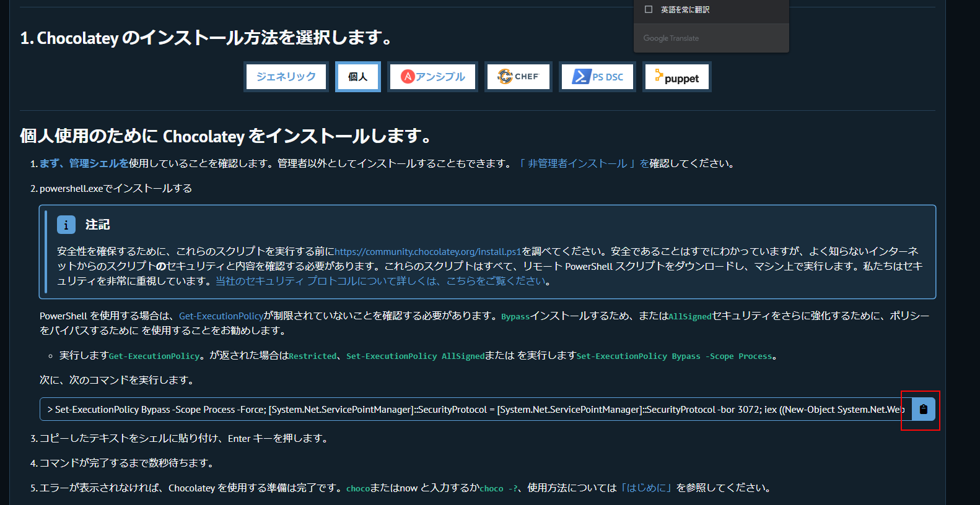Select the 個人 install method tab

pyautogui.click(x=358, y=77)
